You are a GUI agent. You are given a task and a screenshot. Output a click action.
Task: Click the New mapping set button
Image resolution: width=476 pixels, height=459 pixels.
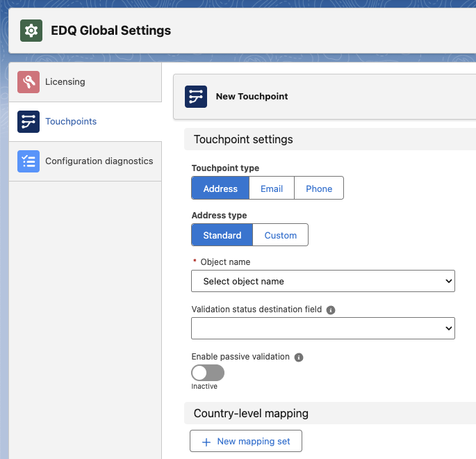246,442
